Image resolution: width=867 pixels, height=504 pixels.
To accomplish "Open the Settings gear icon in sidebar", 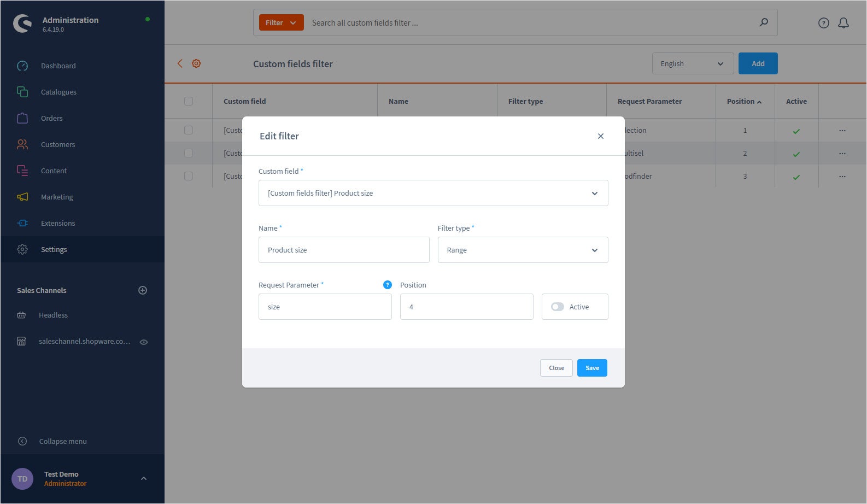I will 22,249.
